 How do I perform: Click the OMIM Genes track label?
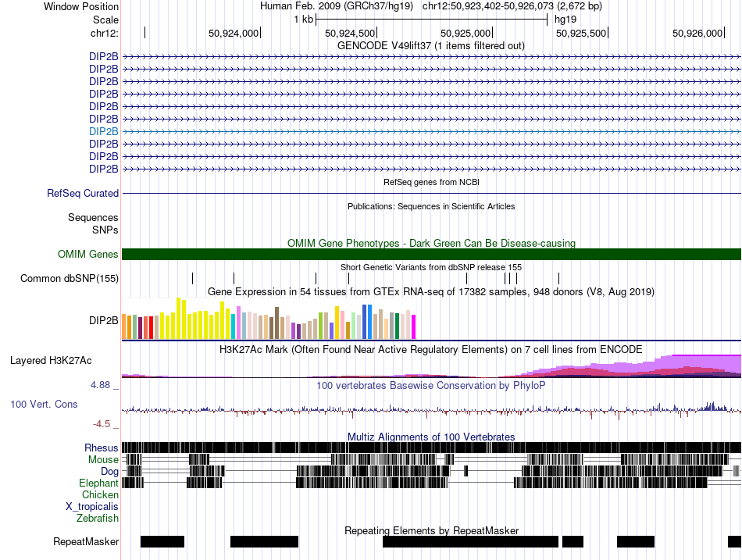pos(88,254)
